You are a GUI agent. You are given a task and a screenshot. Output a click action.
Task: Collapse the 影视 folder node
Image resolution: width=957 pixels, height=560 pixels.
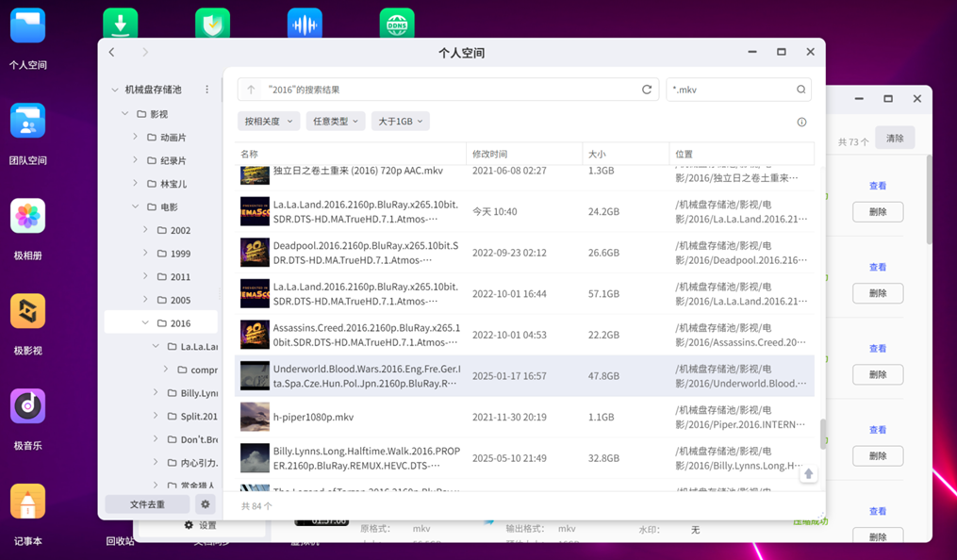(x=125, y=113)
